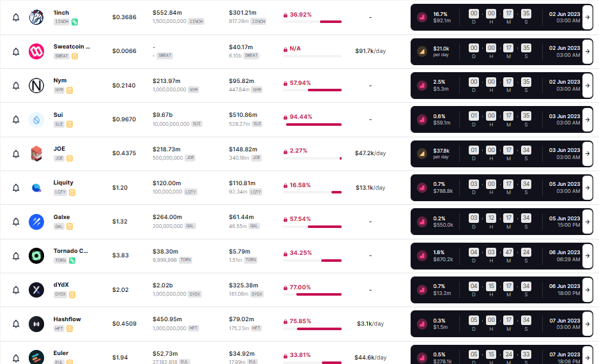Click the Galxe token icon
This screenshot has height=364, width=599.
point(36,222)
